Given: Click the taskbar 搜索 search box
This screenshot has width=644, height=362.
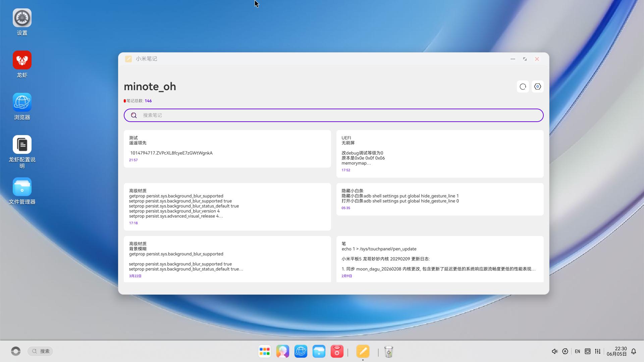Looking at the screenshot, I should pyautogui.click(x=40, y=351).
